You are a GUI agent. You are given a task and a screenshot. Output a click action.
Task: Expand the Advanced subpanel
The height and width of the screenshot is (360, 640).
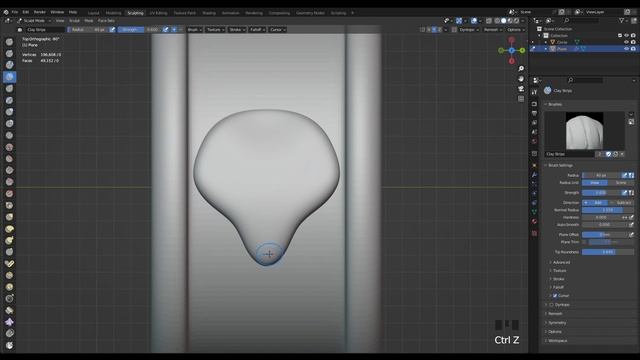point(561,262)
